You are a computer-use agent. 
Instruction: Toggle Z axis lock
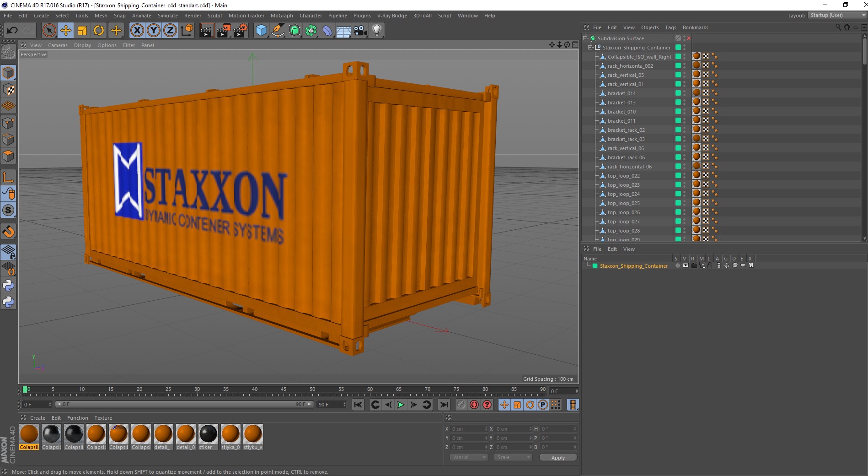pyautogui.click(x=170, y=31)
